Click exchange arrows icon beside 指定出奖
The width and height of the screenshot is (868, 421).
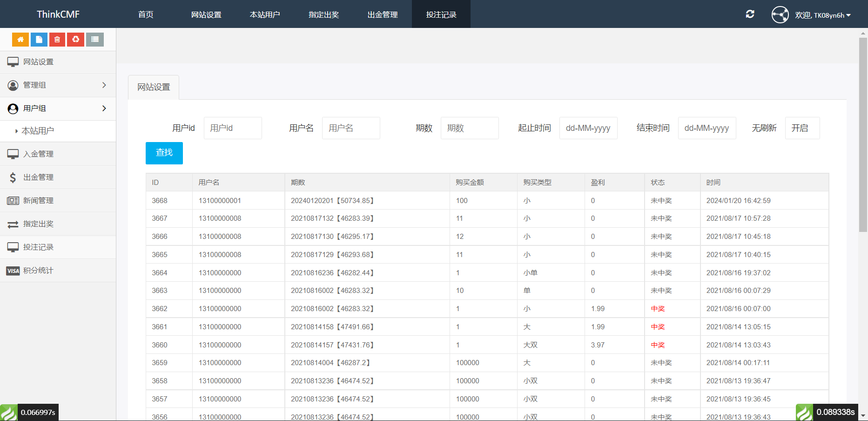13,224
